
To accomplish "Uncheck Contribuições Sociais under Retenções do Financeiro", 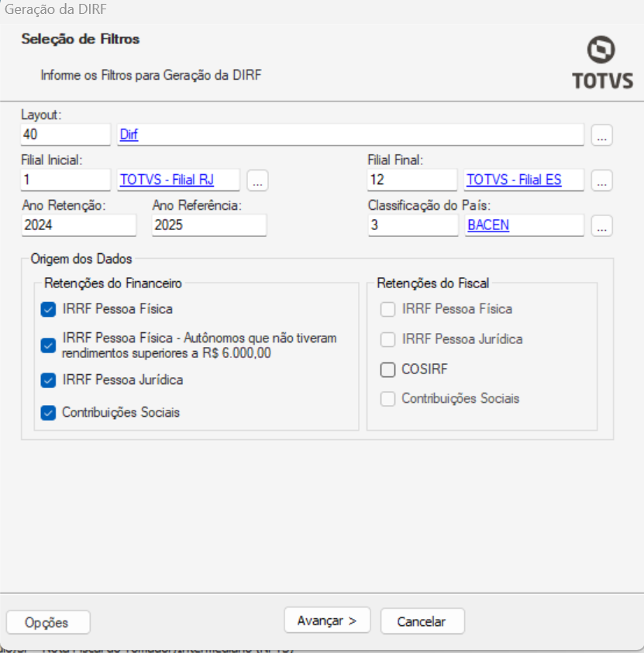I will pos(48,413).
